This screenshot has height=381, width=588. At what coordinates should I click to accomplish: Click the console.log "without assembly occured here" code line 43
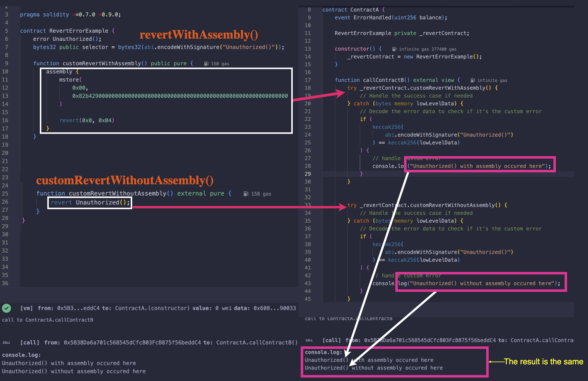[466, 283]
